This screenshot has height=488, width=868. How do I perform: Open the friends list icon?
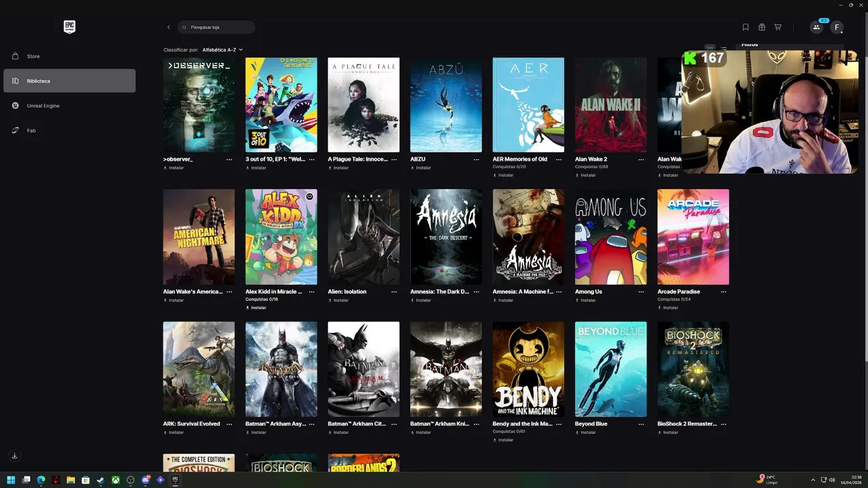point(816,27)
